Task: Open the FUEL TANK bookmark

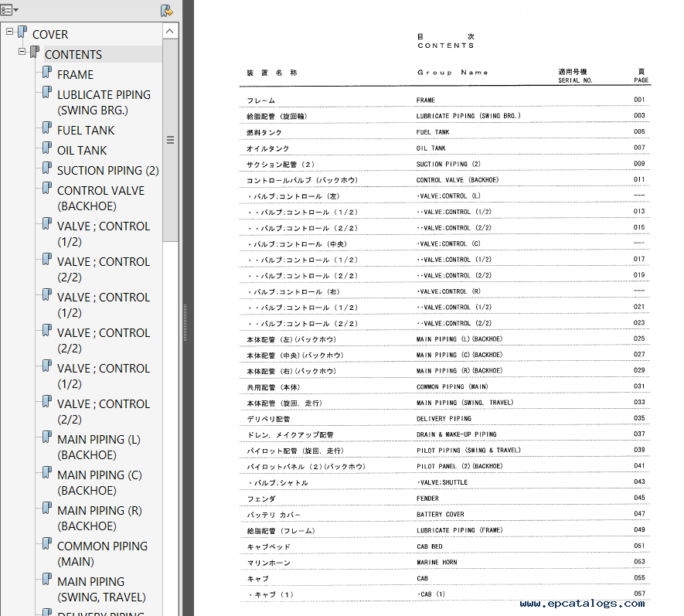Action: click(86, 131)
